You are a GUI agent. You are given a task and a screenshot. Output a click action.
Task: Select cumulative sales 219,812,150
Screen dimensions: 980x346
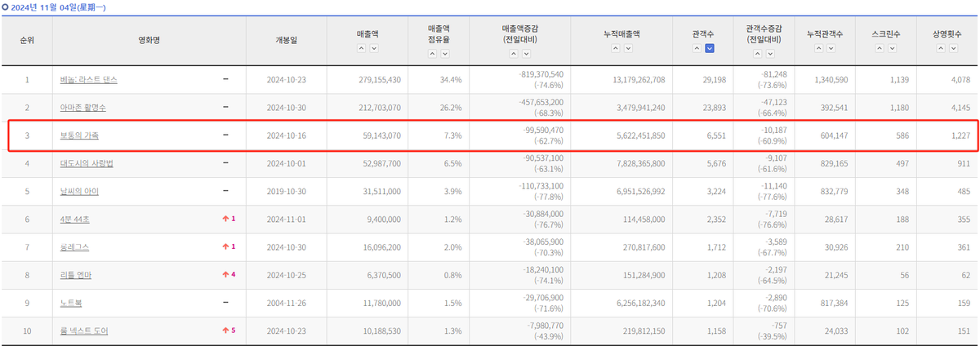click(641, 330)
